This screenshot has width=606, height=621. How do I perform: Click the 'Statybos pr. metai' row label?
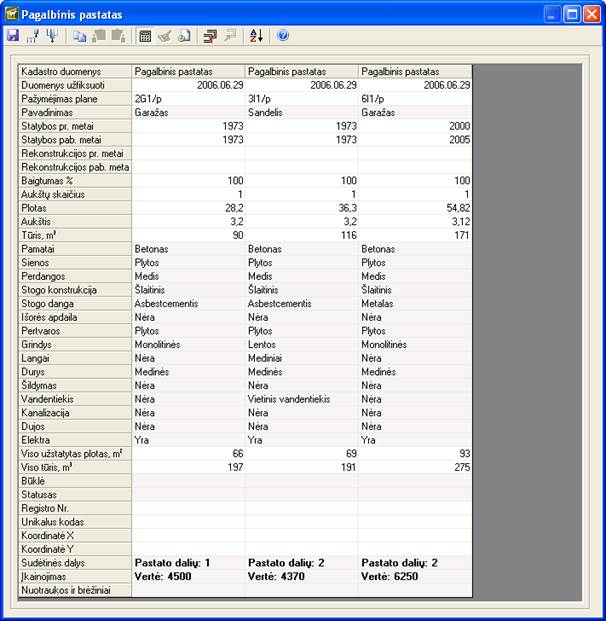[x=75, y=126]
